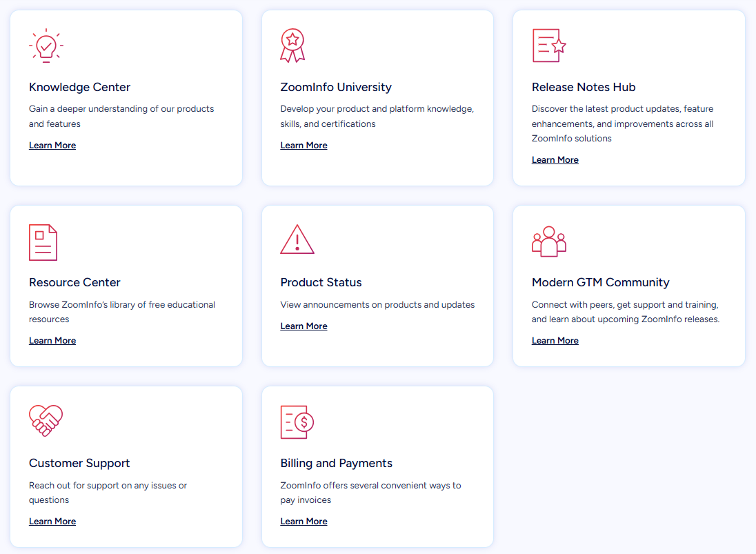The height and width of the screenshot is (554, 756).
Task: Click text 'ZoomInfo offers several convenient ways to'
Action: coord(371,486)
